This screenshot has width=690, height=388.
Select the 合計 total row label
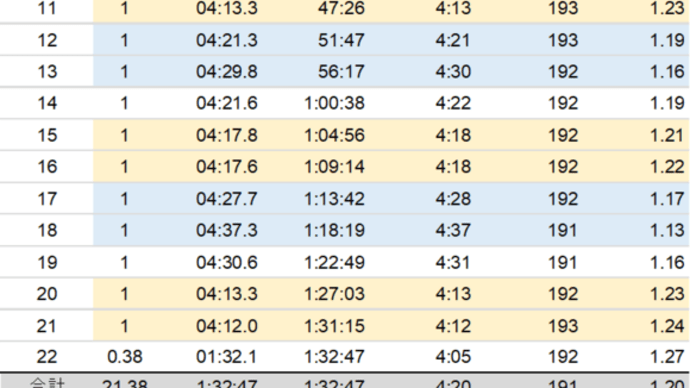tap(47, 383)
